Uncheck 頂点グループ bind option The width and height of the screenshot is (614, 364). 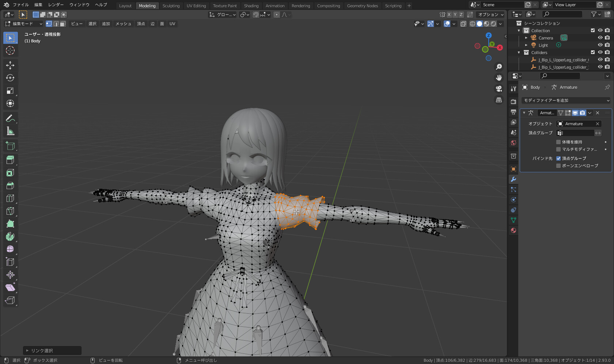558,158
